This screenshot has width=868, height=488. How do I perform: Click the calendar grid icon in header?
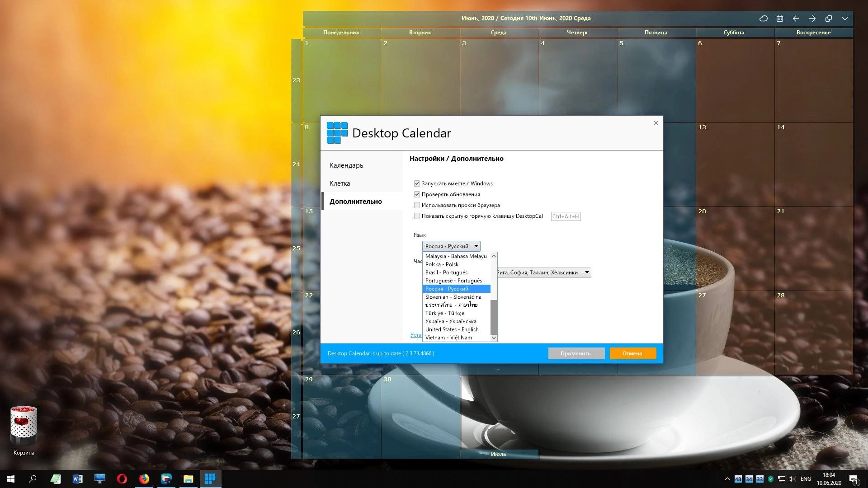click(x=780, y=19)
